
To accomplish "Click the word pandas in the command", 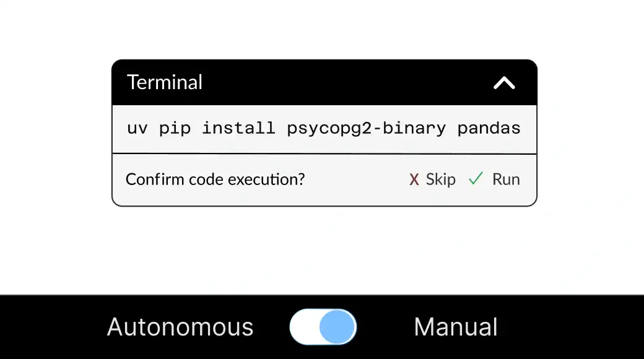I will point(489,128).
